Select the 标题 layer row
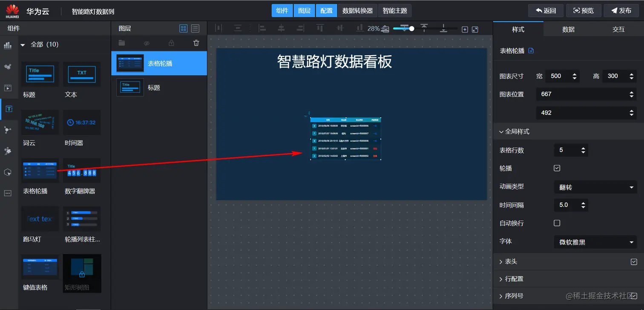The width and height of the screenshot is (644, 310). pos(159,88)
